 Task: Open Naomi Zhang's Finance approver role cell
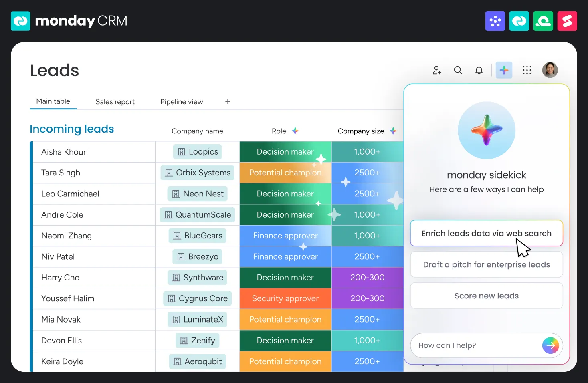[285, 236]
